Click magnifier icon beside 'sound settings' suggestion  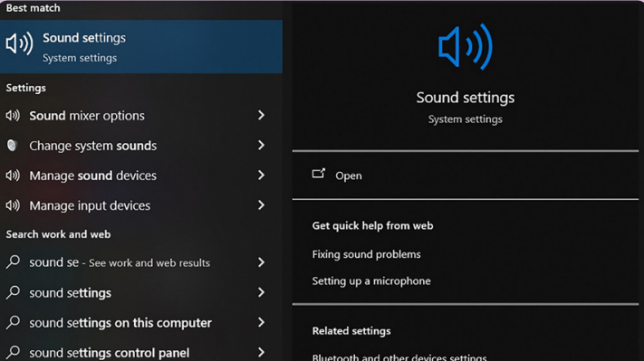click(x=13, y=292)
